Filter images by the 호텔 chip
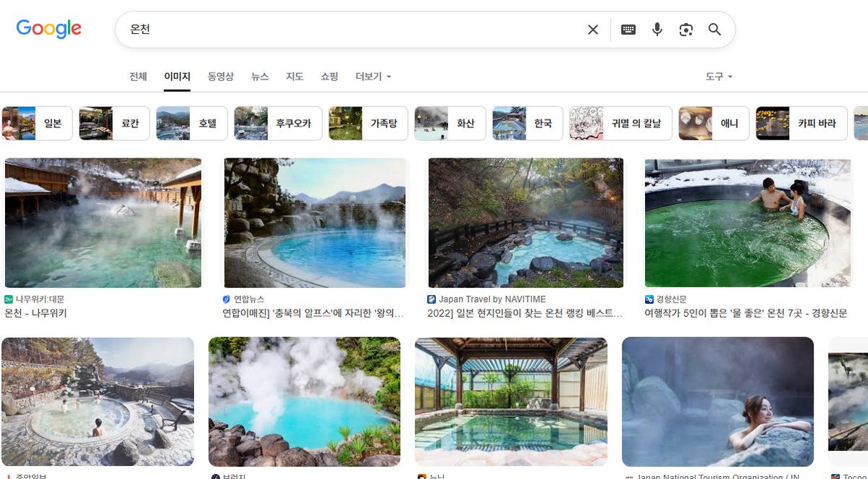868x479 pixels. [x=192, y=123]
